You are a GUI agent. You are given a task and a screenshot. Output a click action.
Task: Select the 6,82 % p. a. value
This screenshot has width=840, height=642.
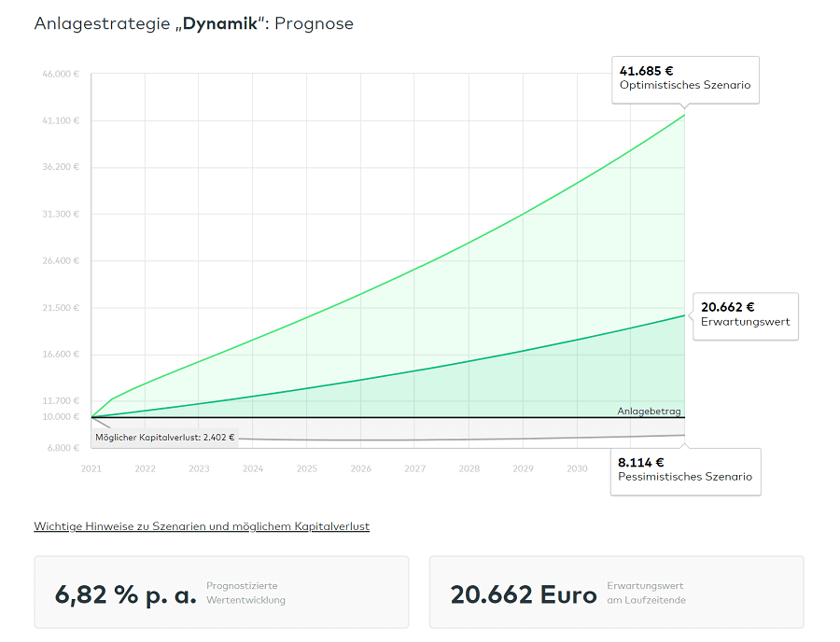pos(126,594)
